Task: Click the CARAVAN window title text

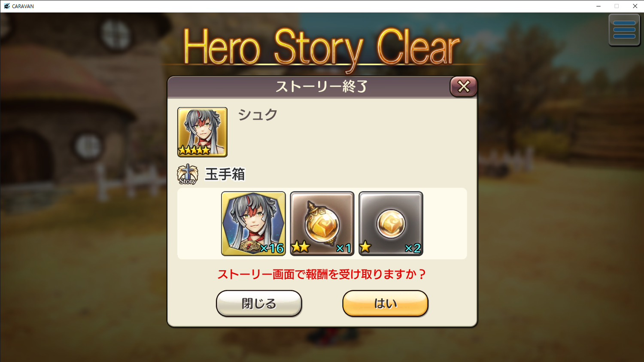Action: (23, 6)
